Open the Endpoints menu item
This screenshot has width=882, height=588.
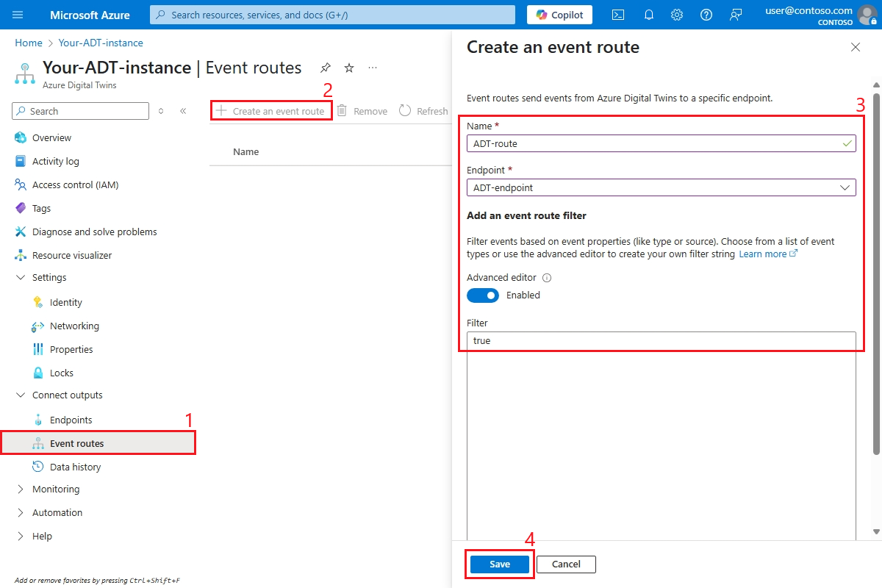click(71, 420)
